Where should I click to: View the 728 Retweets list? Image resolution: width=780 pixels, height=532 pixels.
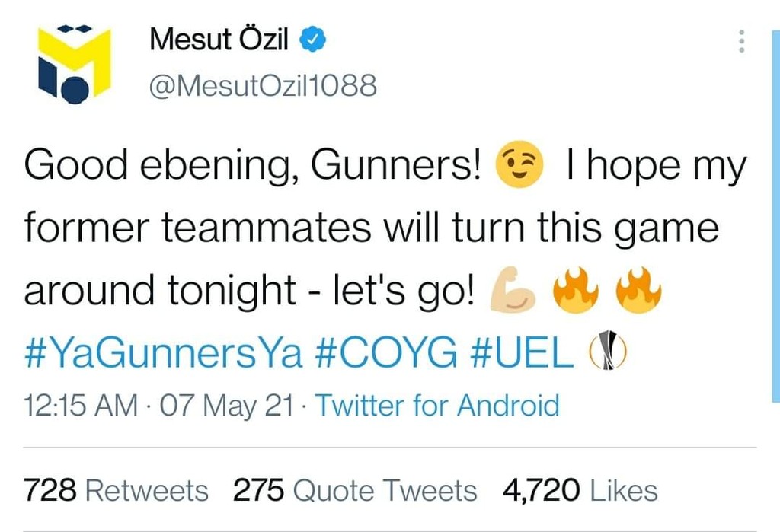coord(117,490)
